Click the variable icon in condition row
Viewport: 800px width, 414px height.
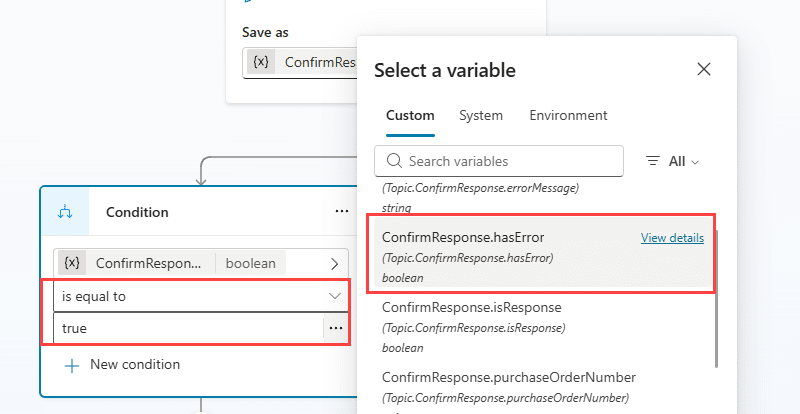(x=72, y=263)
